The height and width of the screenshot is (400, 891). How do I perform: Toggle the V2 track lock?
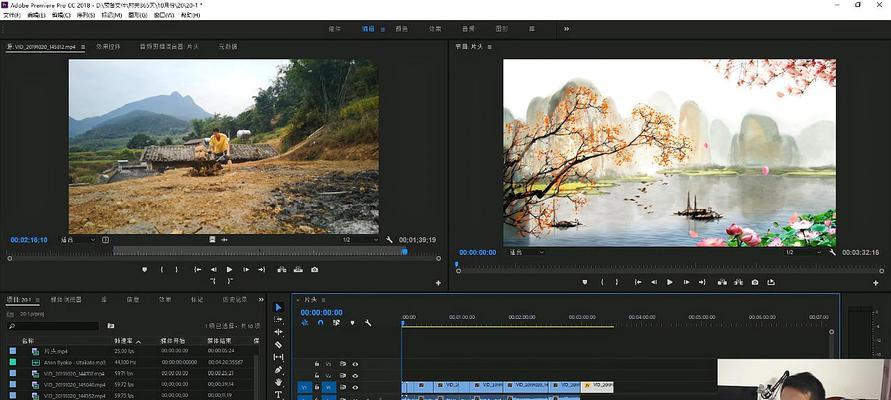[317, 376]
